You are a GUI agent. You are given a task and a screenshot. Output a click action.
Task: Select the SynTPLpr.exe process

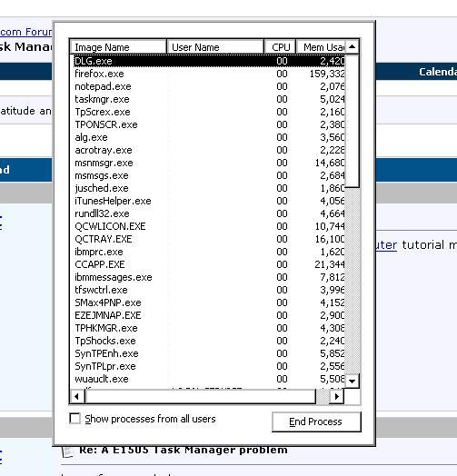[x=209, y=366]
